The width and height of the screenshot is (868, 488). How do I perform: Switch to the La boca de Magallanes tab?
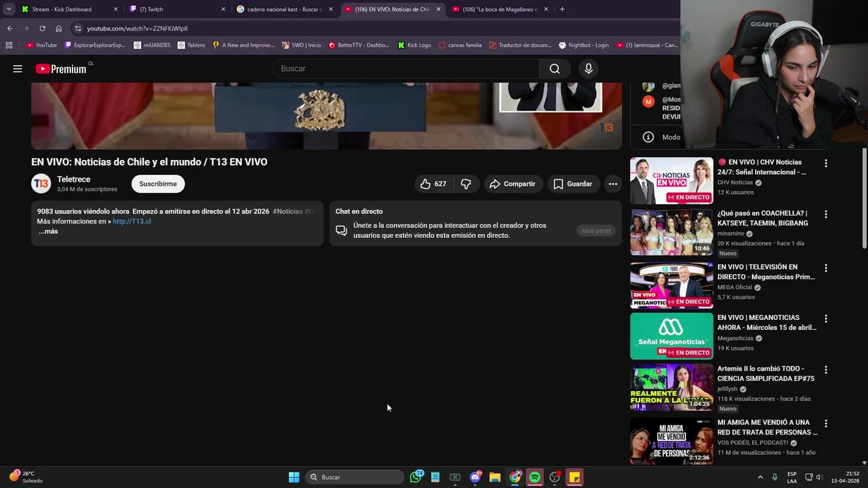coord(500,9)
